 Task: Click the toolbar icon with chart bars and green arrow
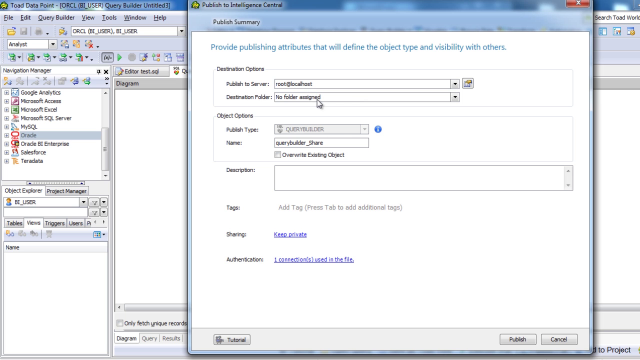(79, 58)
